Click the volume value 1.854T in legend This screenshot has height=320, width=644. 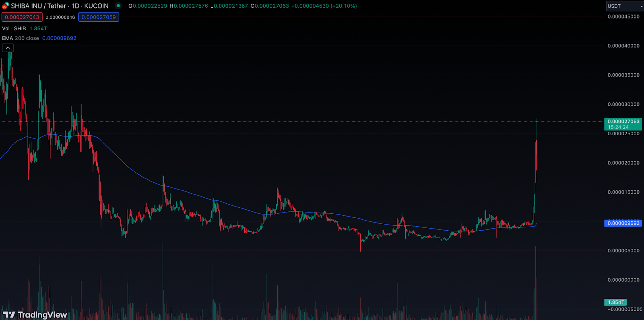coord(38,29)
